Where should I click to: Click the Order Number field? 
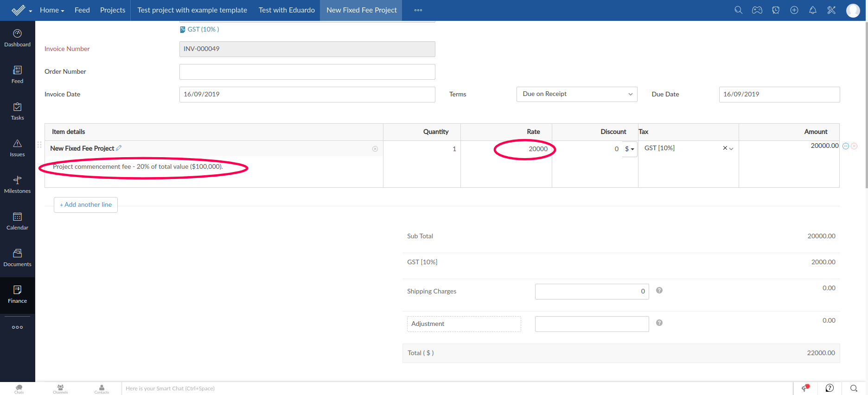point(307,72)
